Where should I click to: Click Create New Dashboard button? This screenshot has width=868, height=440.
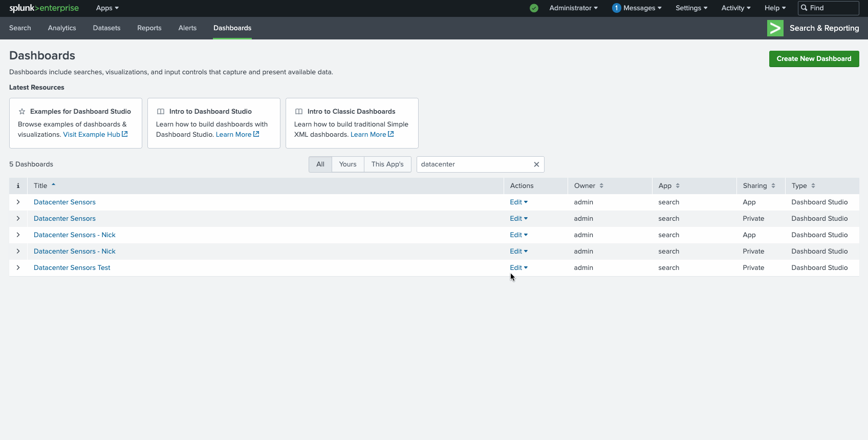tap(814, 59)
